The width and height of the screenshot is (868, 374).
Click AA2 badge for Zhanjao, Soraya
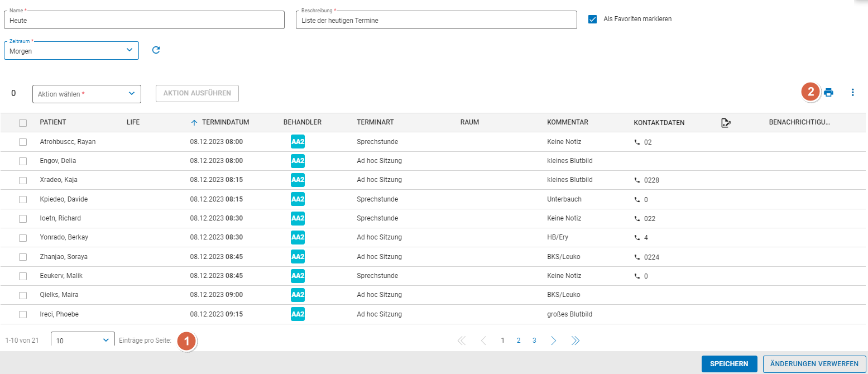(x=298, y=257)
